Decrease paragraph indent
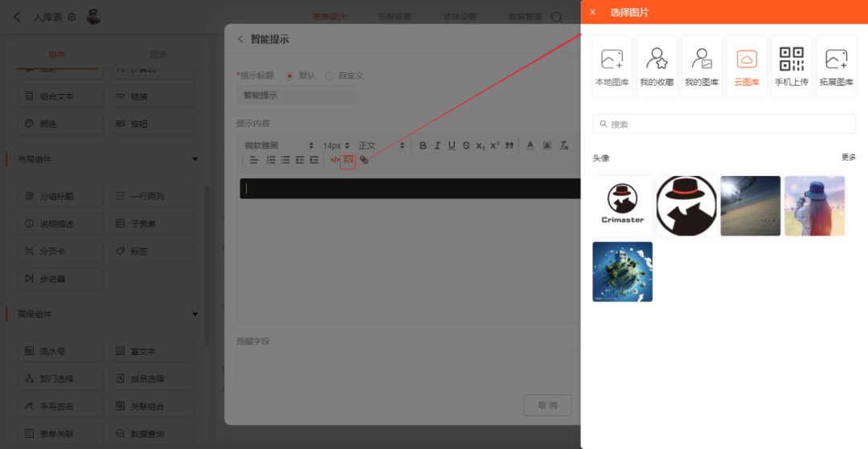This screenshot has width=868, height=449. pyautogui.click(x=300, y=160)
